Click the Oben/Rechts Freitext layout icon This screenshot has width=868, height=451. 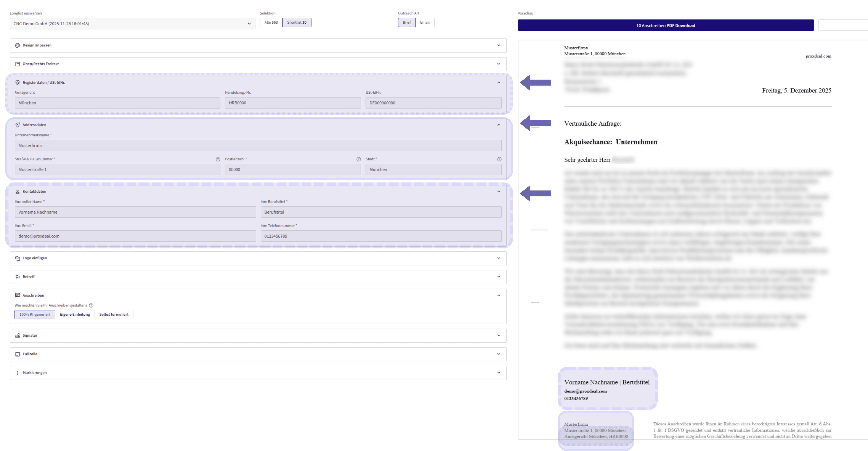click(18, 64)
